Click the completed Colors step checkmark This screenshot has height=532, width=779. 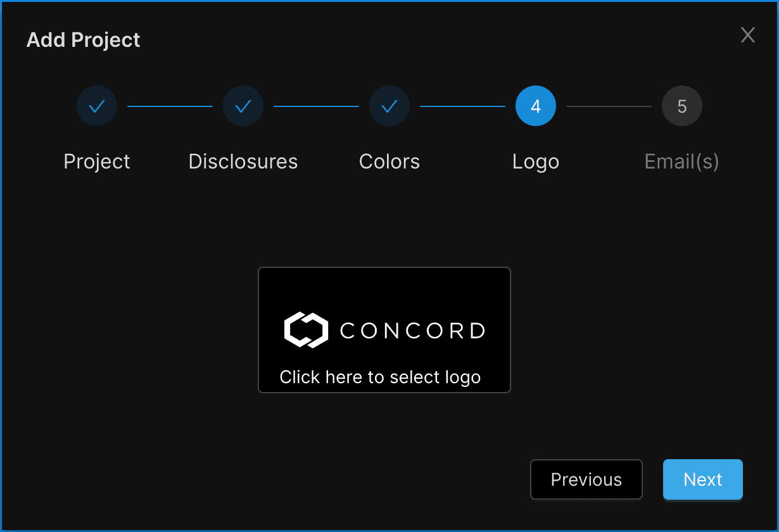point(389,106)
